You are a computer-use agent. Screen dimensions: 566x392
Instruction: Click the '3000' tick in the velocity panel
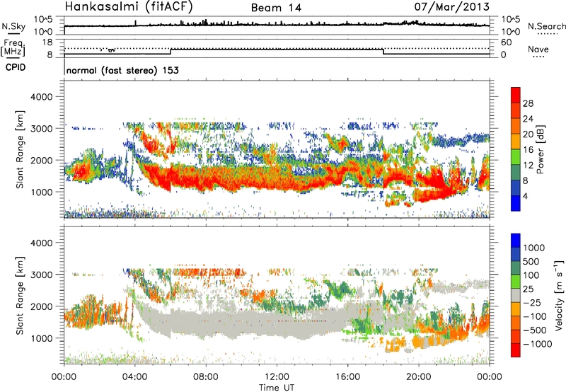[41, 275]
